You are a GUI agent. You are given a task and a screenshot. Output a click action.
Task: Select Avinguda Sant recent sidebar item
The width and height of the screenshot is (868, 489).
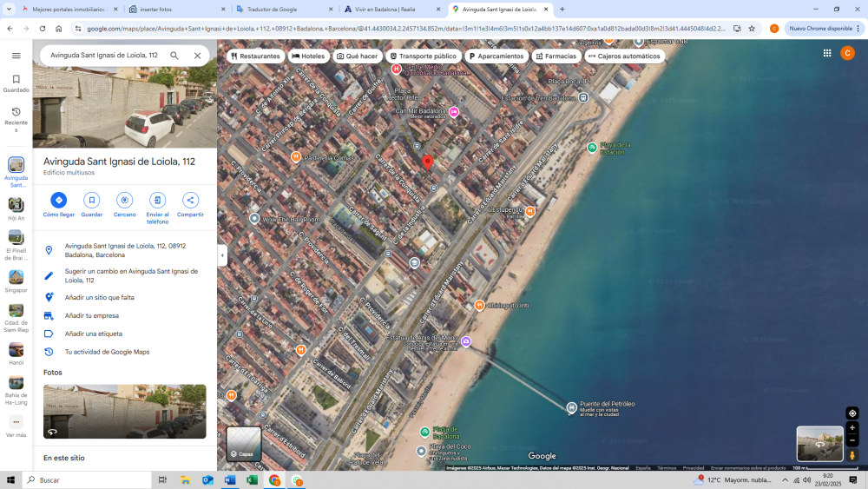click(x=16, y=173)
